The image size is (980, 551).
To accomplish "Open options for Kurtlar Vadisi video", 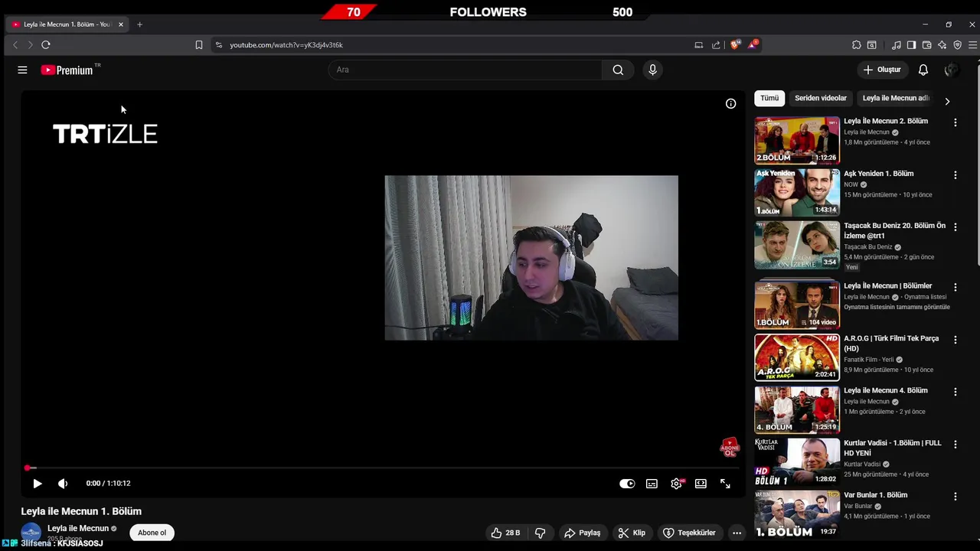I will pos(955,444).
